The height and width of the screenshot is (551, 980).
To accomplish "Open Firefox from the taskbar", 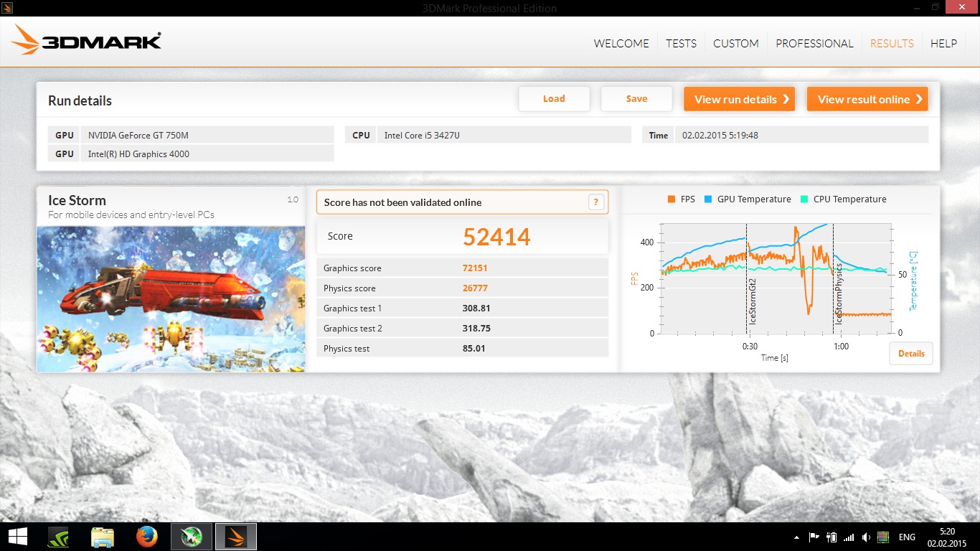I will coord(146,537).
